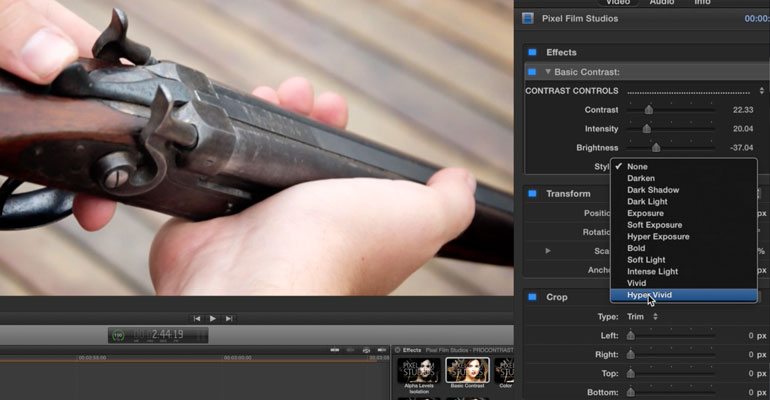The height and width of the screenshot is (400, 770).
Task: Switch to the Audio inspector tab
Action: [661, 2]
